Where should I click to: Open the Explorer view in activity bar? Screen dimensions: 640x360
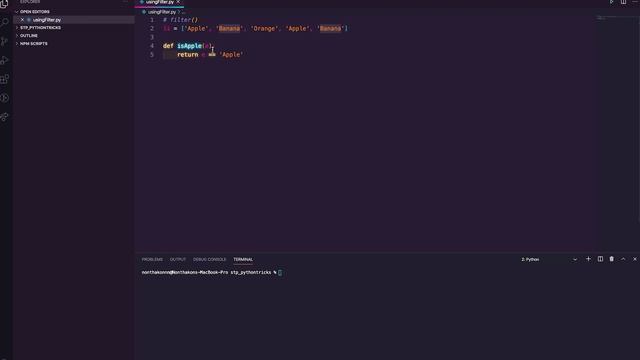click(4, 4)
